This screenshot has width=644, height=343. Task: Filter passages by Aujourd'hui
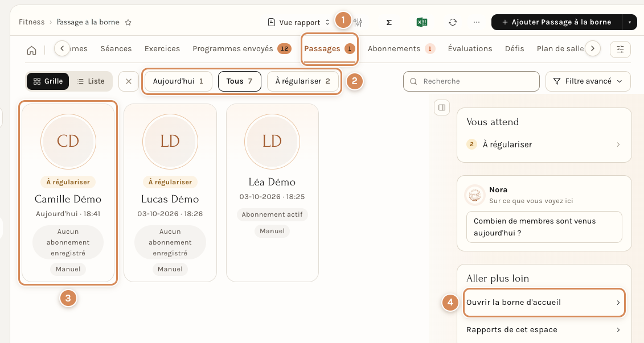pos(178,81)
